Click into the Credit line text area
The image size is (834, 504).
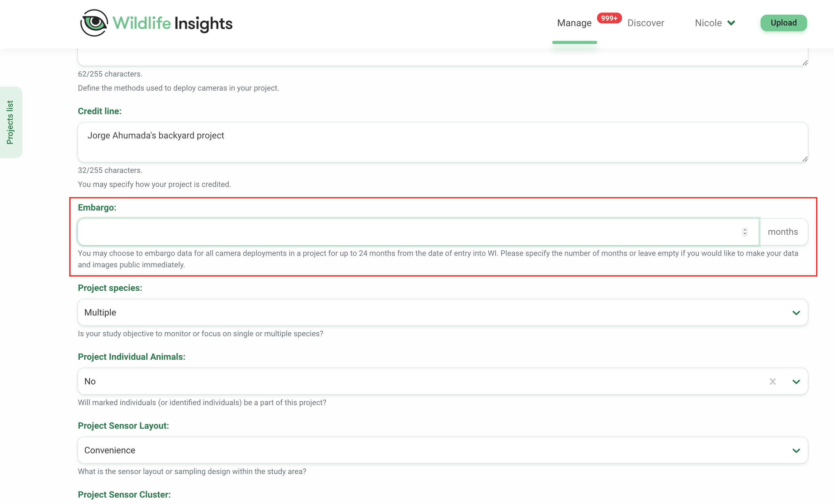pyautogui.click(x=443, y=142)
